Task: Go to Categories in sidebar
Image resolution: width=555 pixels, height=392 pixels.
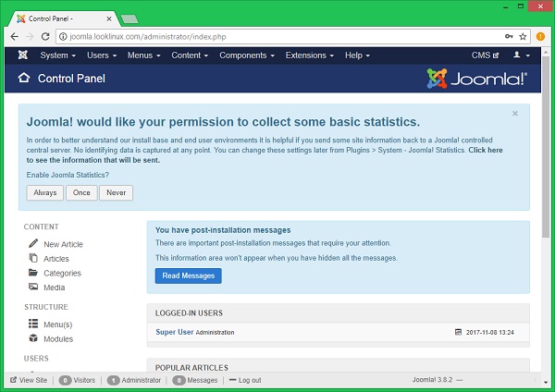Action: 62,273
